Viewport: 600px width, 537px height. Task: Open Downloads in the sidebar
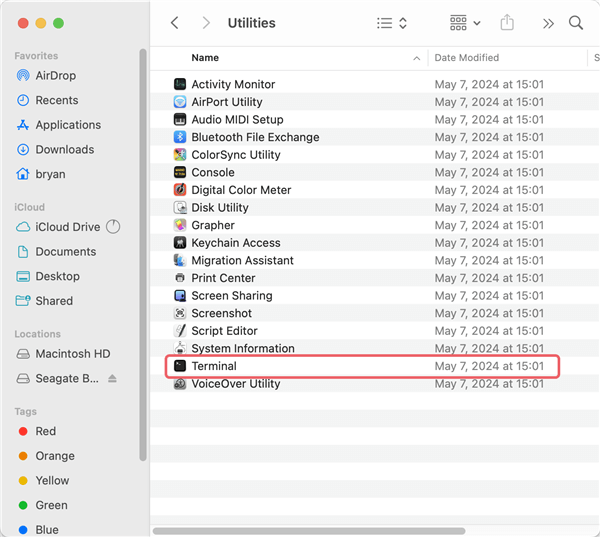point(55,149)
